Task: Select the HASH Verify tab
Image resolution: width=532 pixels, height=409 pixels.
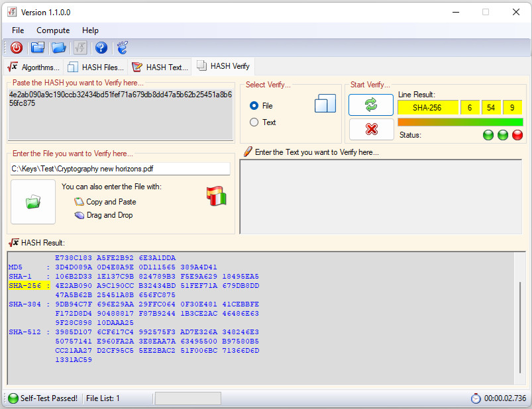Action: pyautogui.click(x=223, y=66)
